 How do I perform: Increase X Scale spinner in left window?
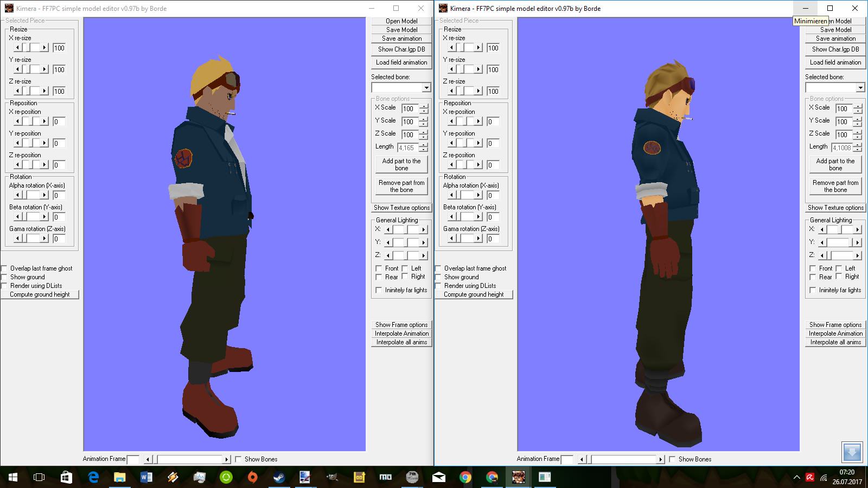point(424,106)
